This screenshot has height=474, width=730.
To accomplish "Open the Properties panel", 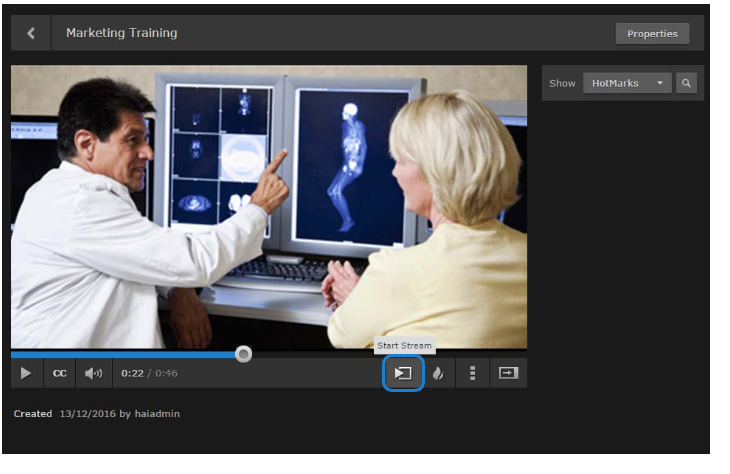I will pyautogui.click(x=652, y=34).
